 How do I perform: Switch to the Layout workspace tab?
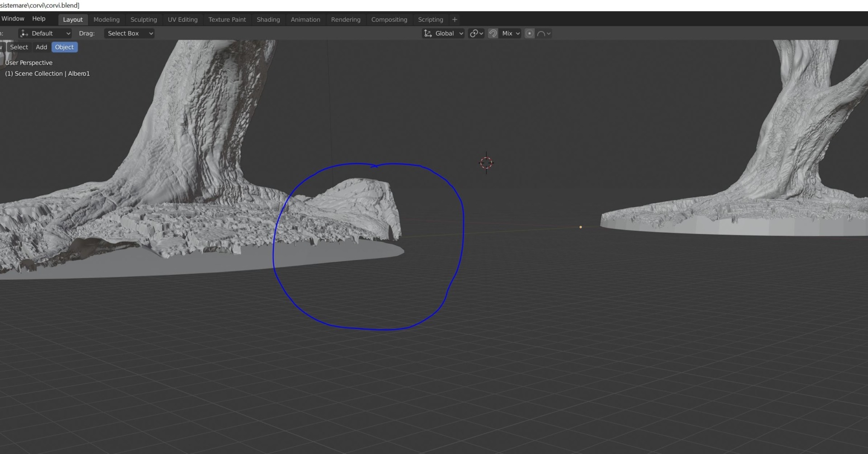click(73, 20)
